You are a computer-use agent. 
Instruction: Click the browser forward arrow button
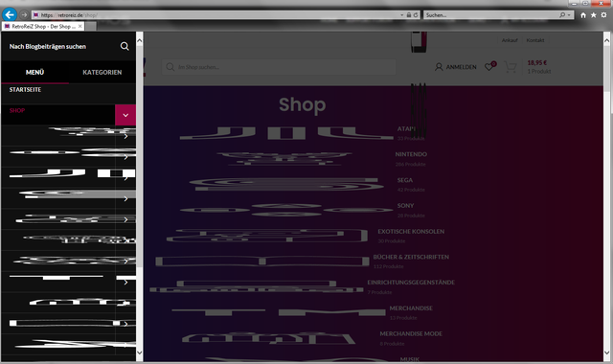24,15
